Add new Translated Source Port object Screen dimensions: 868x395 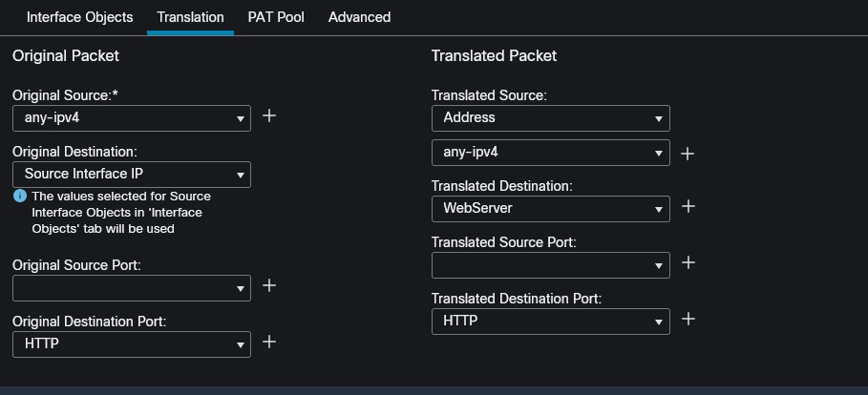[x=688, y=262]
